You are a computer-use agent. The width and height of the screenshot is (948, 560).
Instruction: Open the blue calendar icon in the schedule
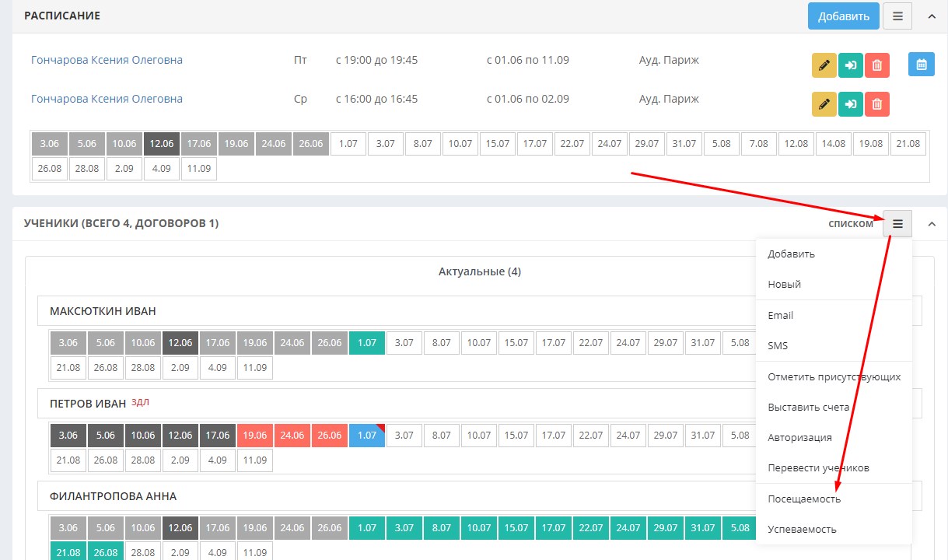pyautogui.click(x=922, y=65)
